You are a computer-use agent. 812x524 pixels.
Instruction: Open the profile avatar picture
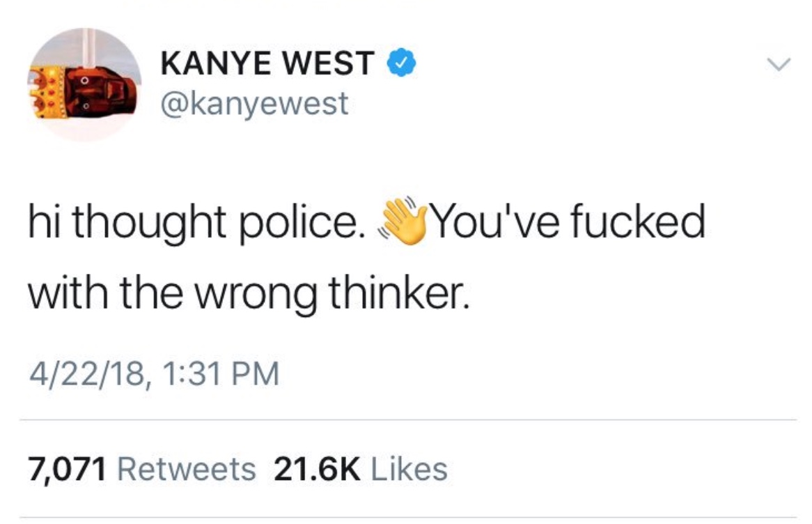[x=84, y=84]
